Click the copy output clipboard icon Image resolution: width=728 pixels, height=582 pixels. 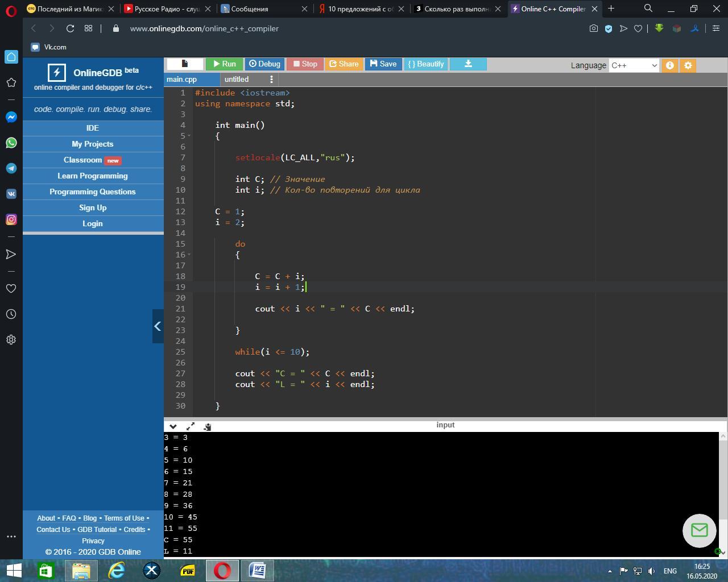[x=208, y=426]
